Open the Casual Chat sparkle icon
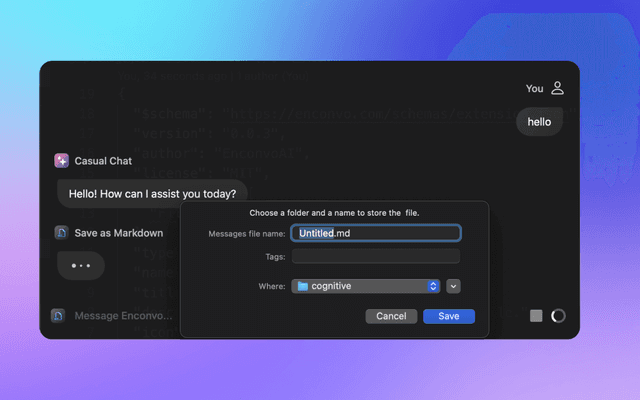The image size is (640, 400). (62, 161)
